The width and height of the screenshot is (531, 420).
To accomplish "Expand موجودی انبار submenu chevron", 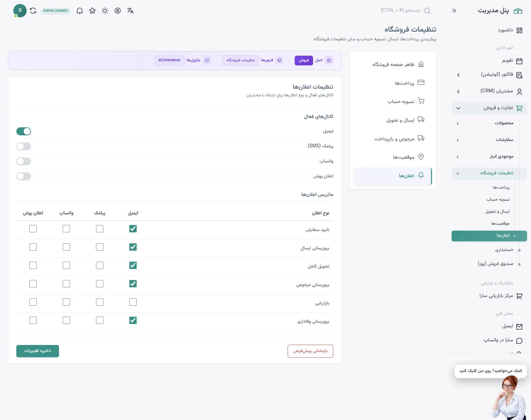I will [x=458, y=157].
